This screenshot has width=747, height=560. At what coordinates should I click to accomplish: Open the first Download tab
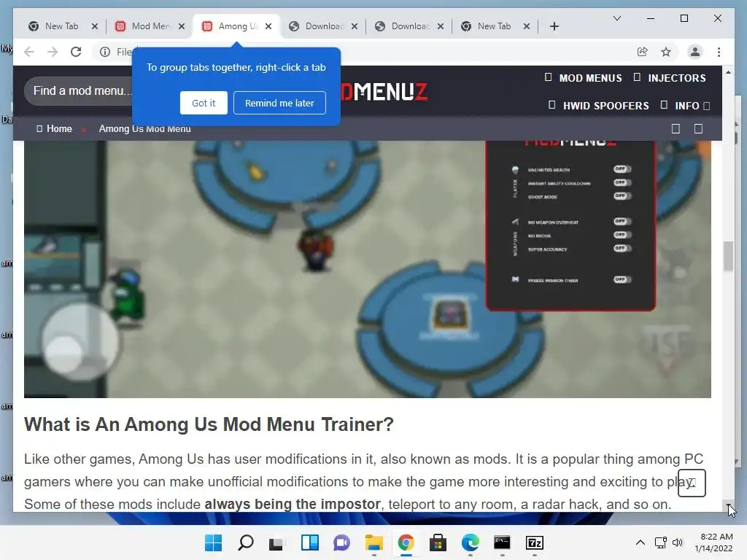(x=324, y=26)
